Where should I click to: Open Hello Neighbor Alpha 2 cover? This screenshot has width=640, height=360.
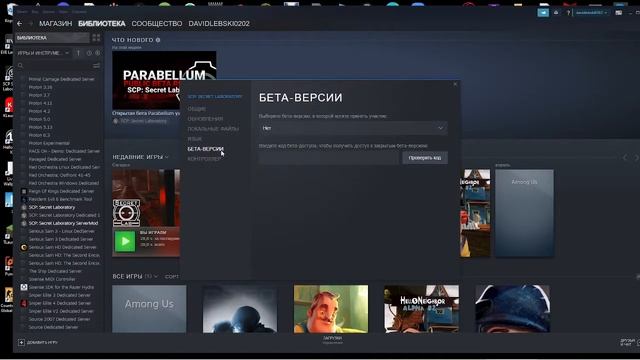[x=422, y=309]
